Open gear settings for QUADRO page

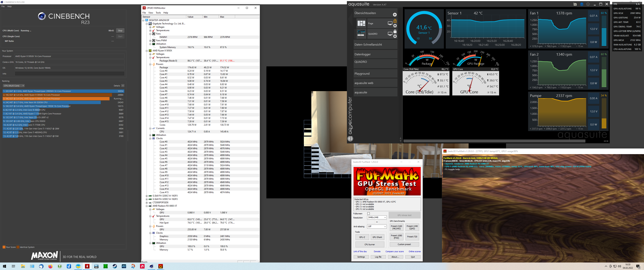click(395, 36)
